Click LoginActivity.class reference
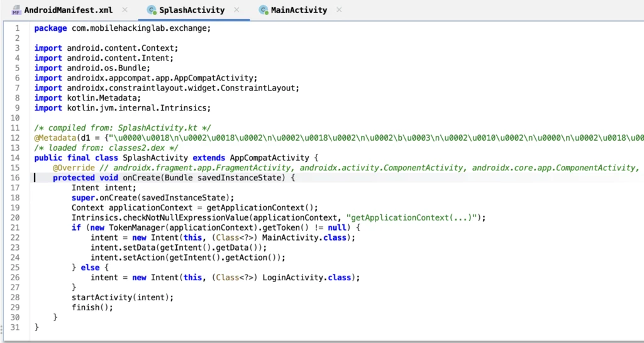Viewport: 644px width, 343px height. coord(308,278)
